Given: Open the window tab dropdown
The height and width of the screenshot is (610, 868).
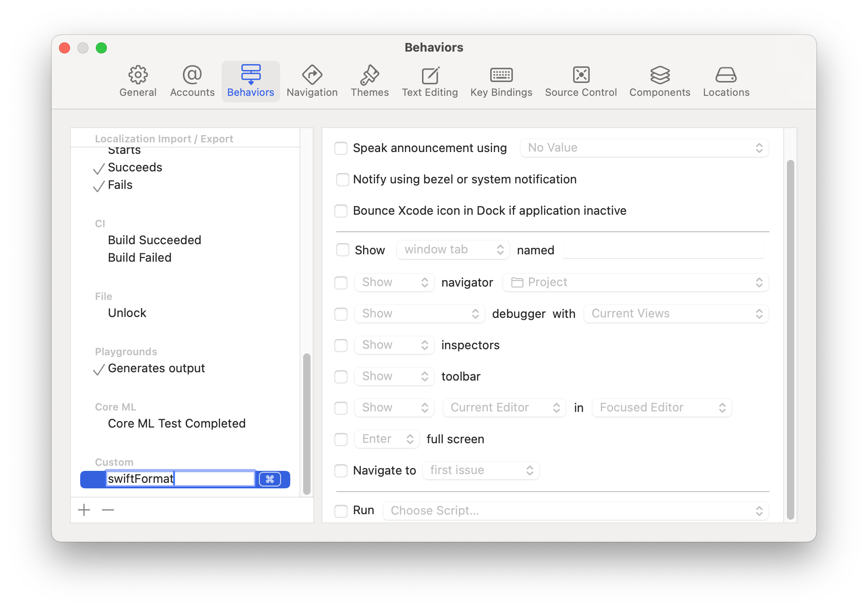Looking at the screenshot, I should (453, 250).
